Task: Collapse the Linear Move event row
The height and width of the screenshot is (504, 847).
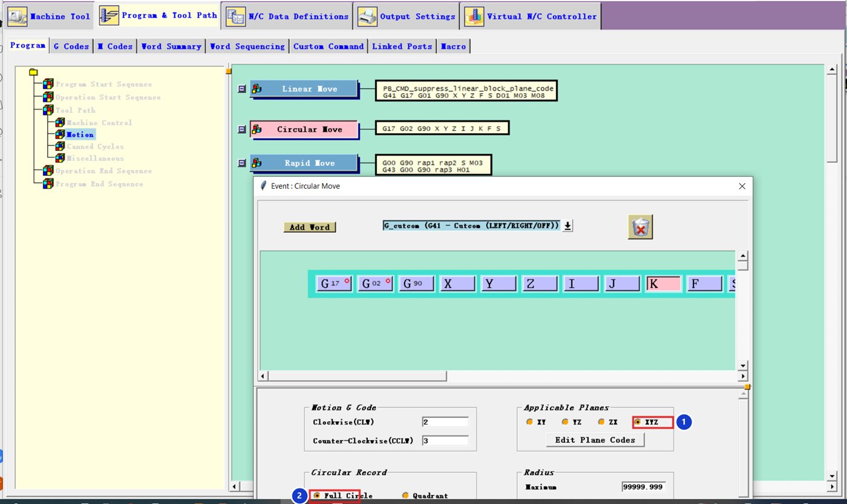Action: [242, 89]
